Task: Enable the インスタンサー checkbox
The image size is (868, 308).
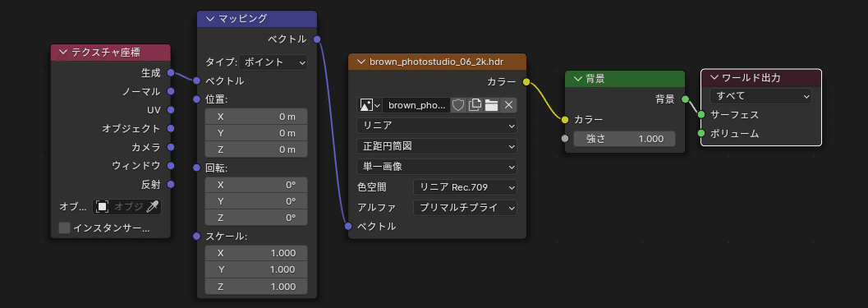Action: tap(64, 228)
